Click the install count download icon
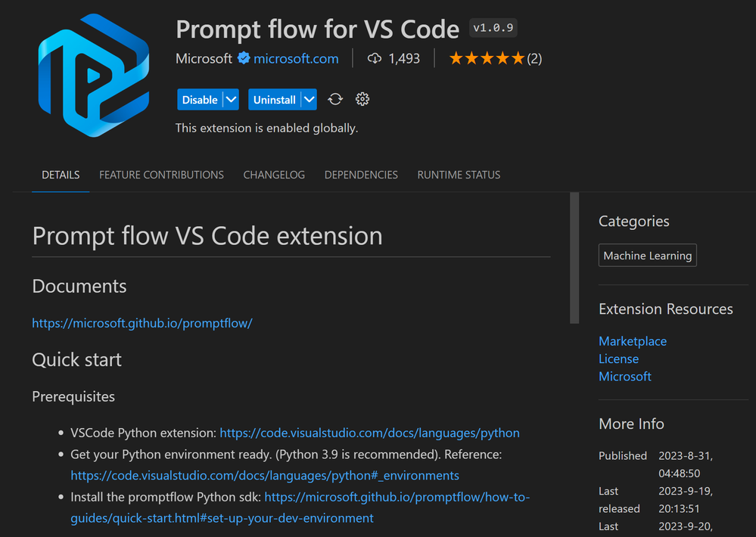This screenshot has height=537, width=756. tap(375, 58)
